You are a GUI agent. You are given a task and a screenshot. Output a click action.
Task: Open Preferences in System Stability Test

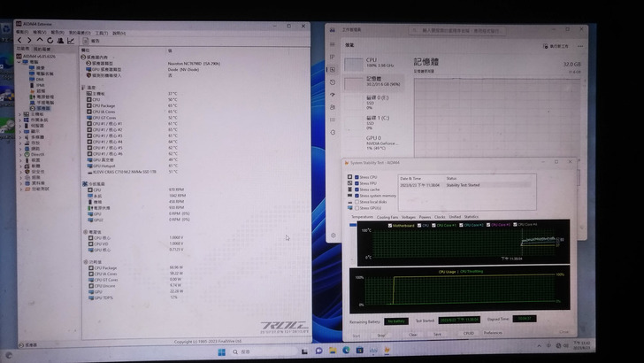(493, 333)
